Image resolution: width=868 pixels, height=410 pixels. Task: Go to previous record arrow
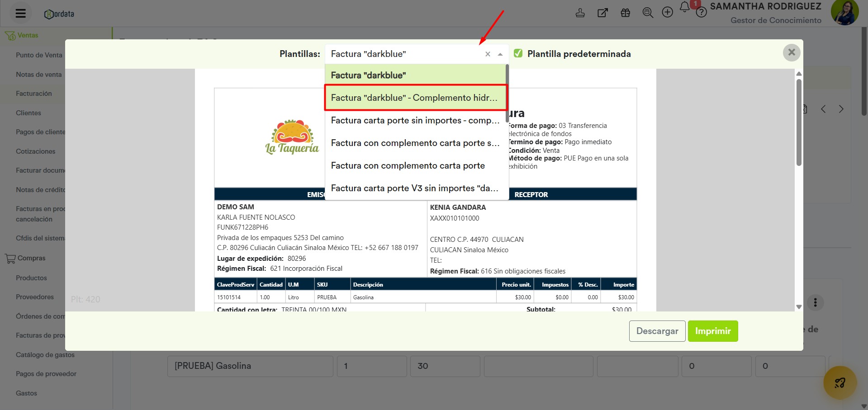823,109
